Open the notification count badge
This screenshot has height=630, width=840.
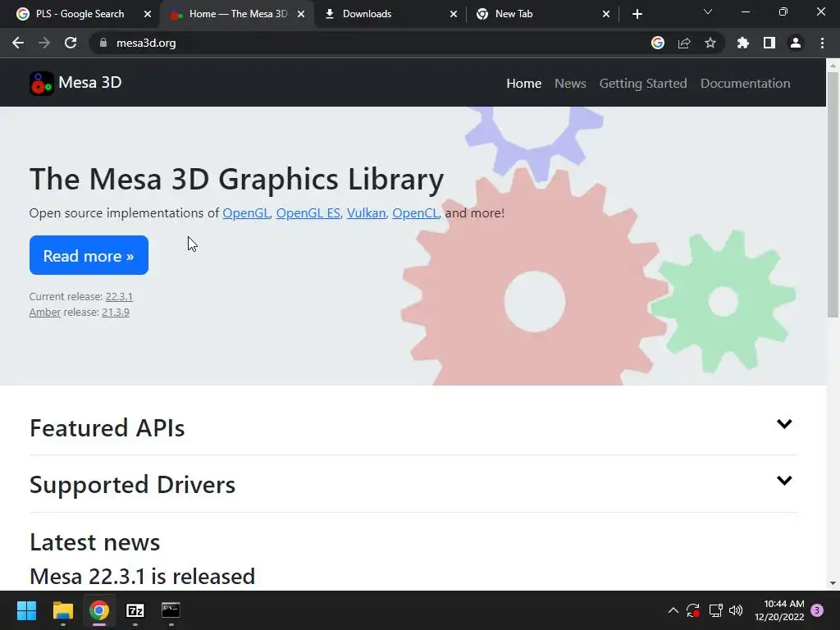pos(817,610)
